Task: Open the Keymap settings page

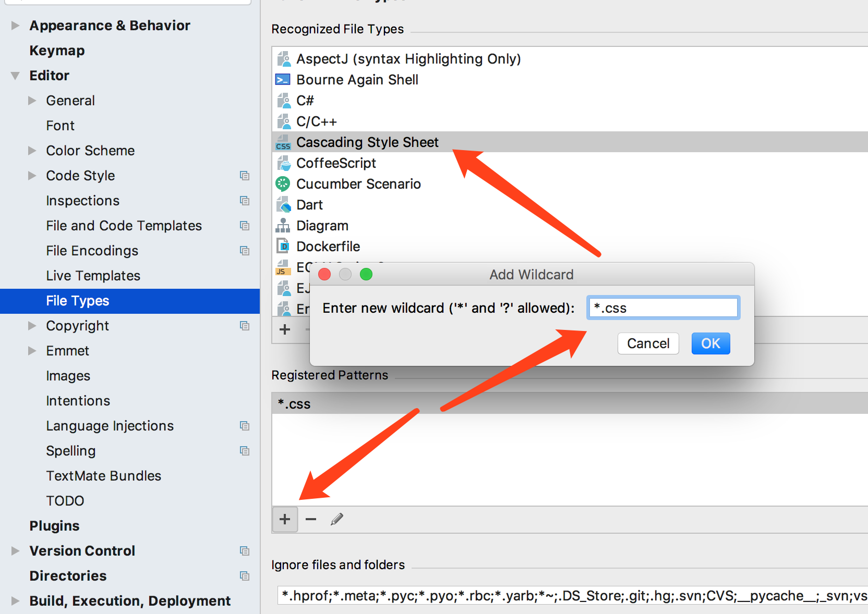Action: pyautogui.click(x=57, y=51)
